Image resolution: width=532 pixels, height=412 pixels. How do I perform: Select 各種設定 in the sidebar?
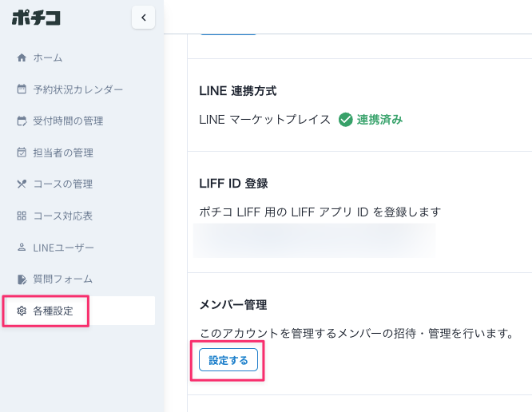(79, 311)
